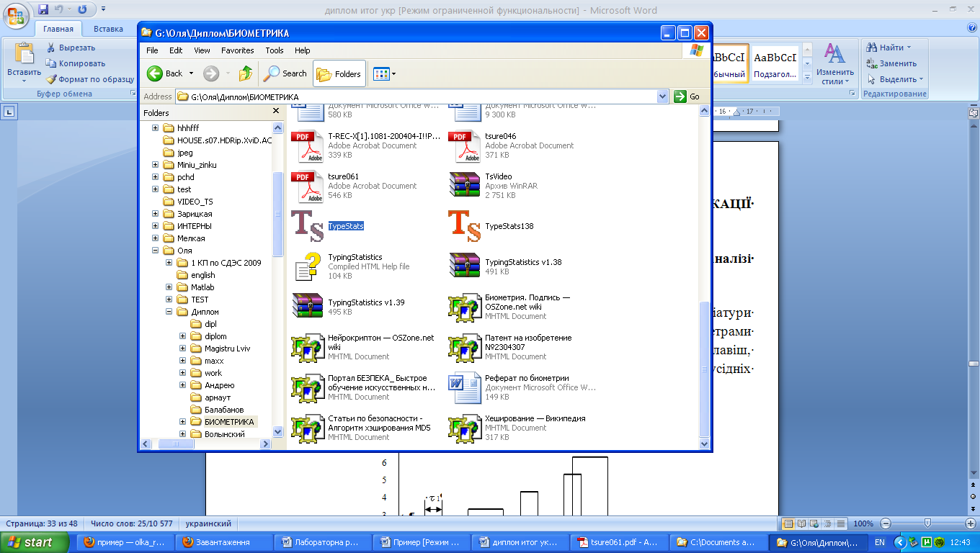Image resolution: width=980 pixels, height=553 pixels.
Task: Click Формат по образцу in Word
Action: pyautogui.click(x=90, y=79)
